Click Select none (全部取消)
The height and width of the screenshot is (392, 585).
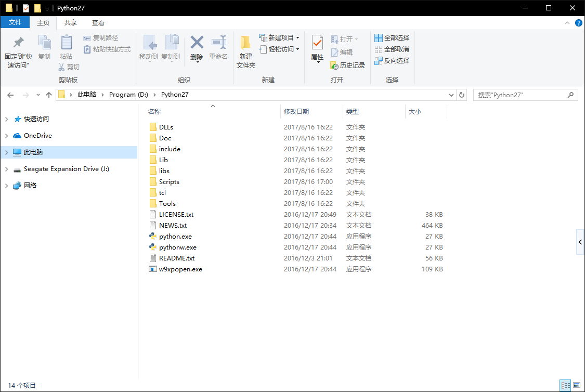(x=392, y=49)
